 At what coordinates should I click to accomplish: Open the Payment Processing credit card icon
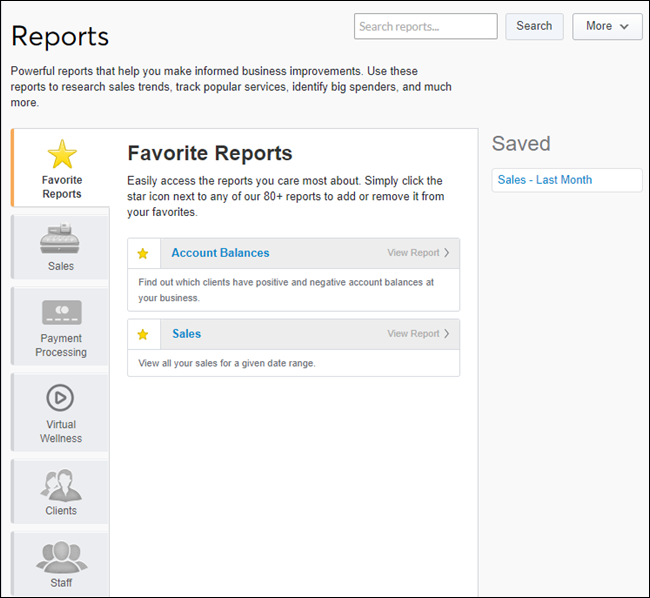[62, 312]
